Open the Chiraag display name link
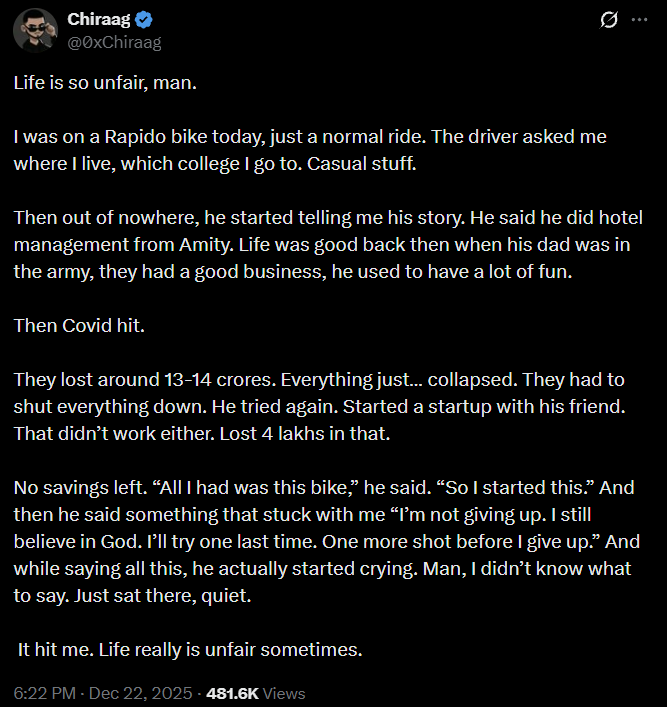Screen dimensions: 667x707 [98, 20]
